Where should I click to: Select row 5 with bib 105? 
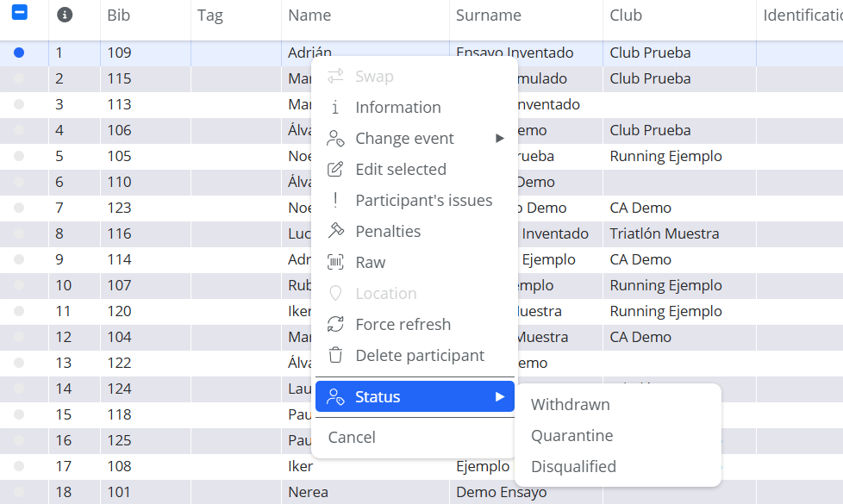tap(19, 156)
